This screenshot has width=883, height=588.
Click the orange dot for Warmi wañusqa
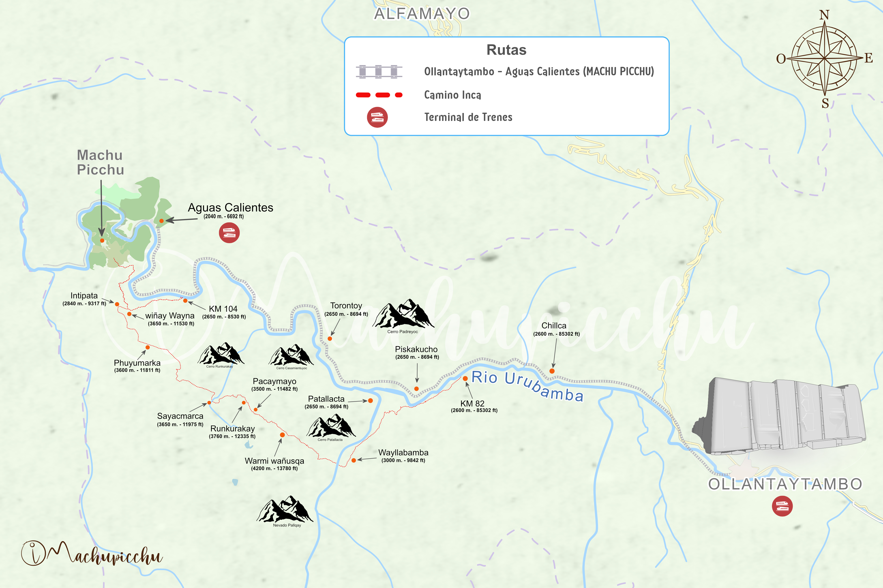[282, 435]
